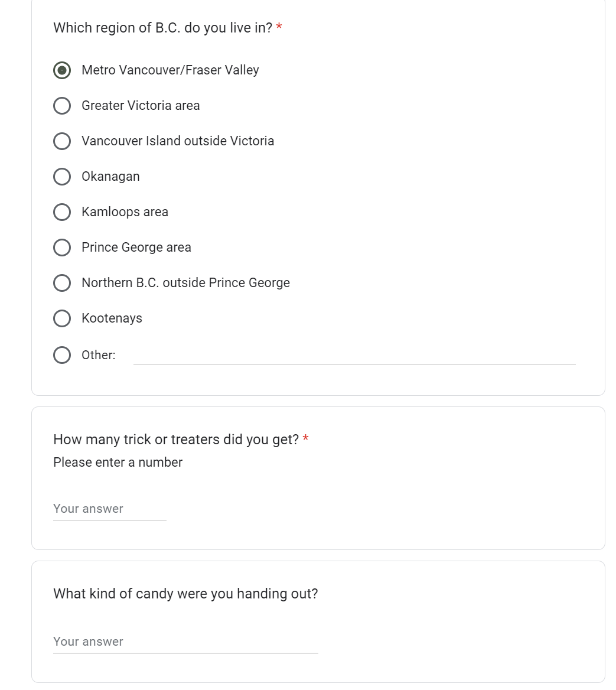Click the 'Okanagan' label text

pos(110,177)
